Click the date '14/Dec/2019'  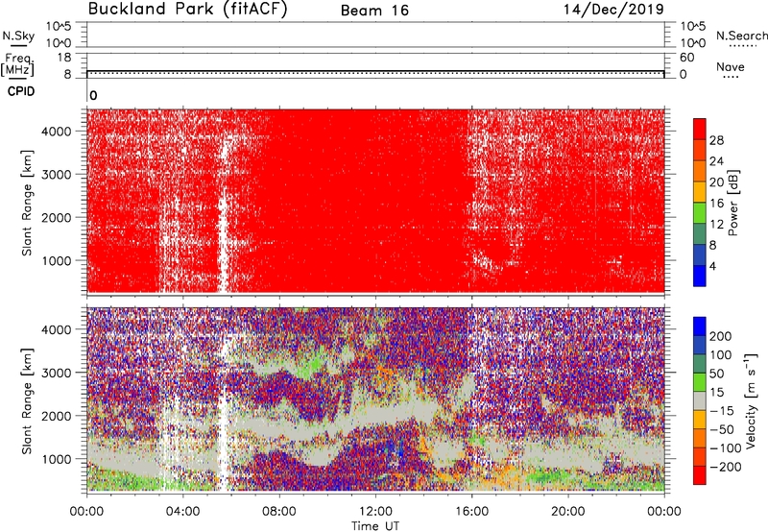click(x=613, y=9)
